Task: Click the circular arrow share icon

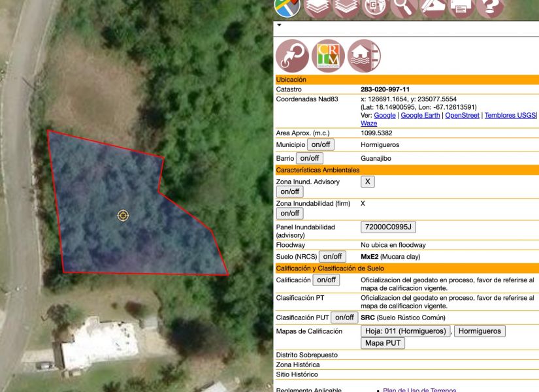Action: (292, 56)
